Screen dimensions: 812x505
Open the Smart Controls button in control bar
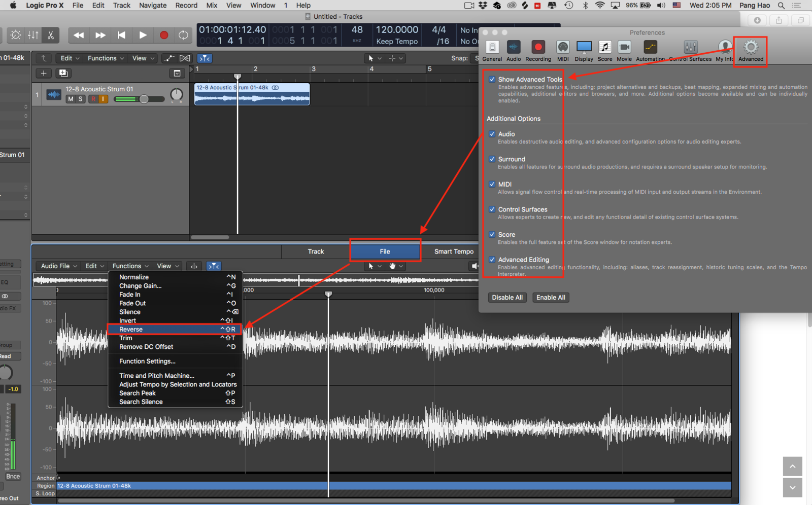click(x=16, y=35)
